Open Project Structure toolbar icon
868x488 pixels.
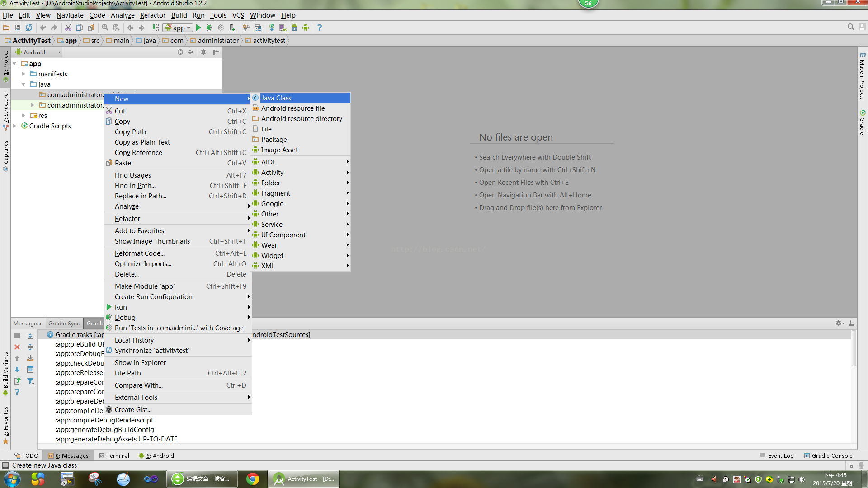click(258, 28)
